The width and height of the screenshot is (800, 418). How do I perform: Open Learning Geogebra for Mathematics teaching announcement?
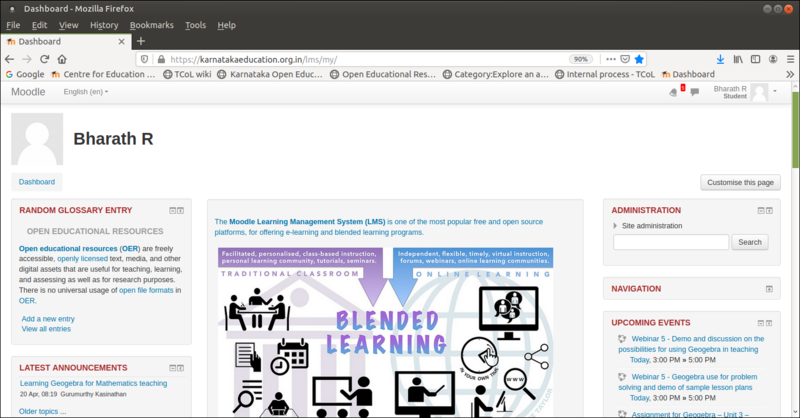click(x=93, y=383)
